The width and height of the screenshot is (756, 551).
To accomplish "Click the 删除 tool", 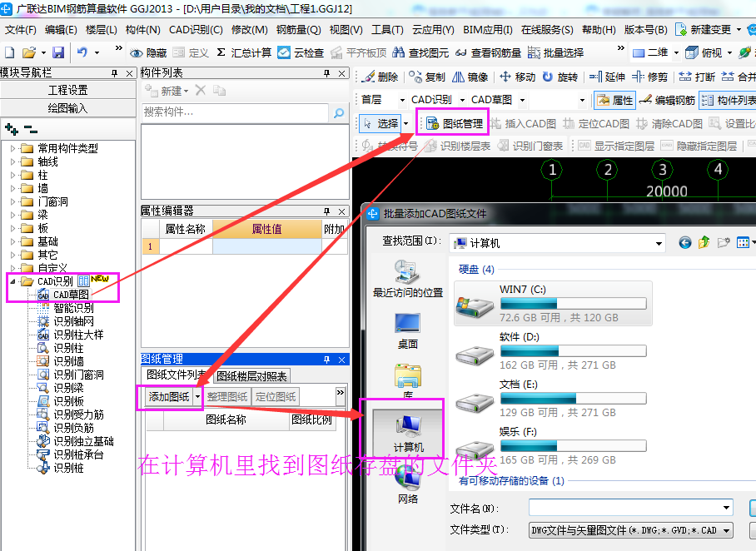I will pyautogui.click(x=380, y=77).
